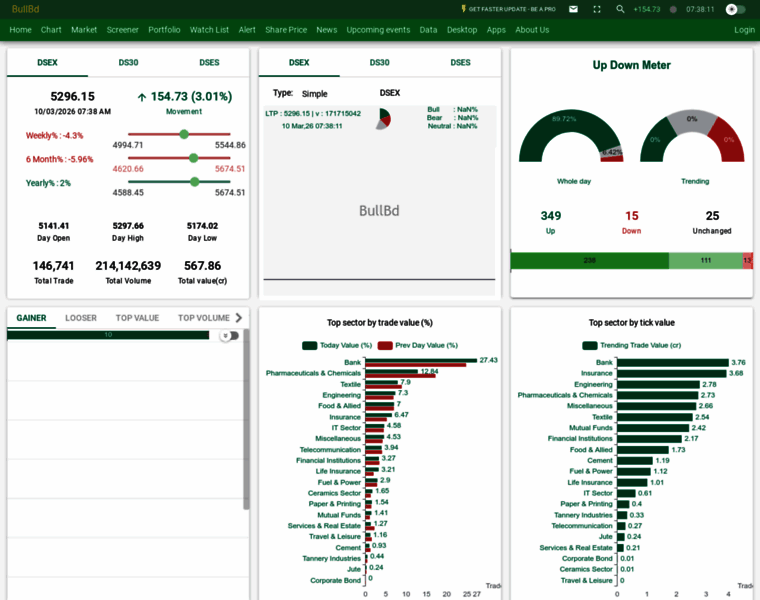Viewport: 760px width, 600px height.
Task: Open the Data menu item
Action: 428,30
